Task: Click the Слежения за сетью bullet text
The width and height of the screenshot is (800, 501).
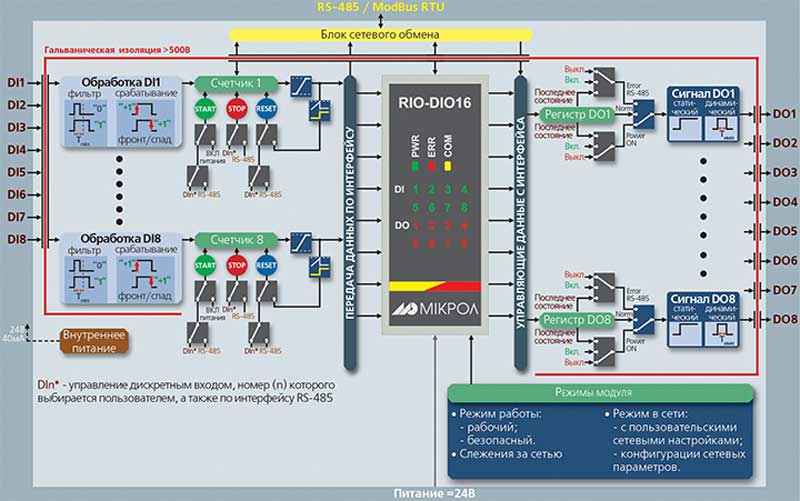Action: (510, 454)
